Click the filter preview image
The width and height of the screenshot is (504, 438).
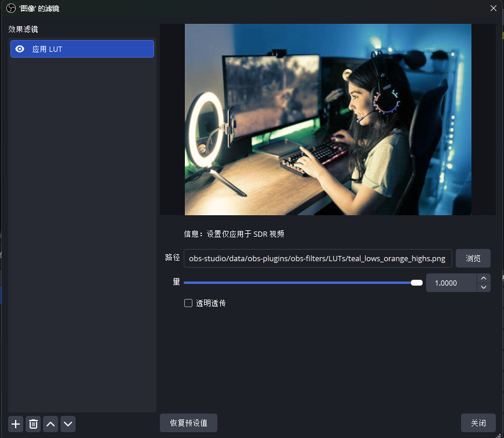[x=328, y=119]
